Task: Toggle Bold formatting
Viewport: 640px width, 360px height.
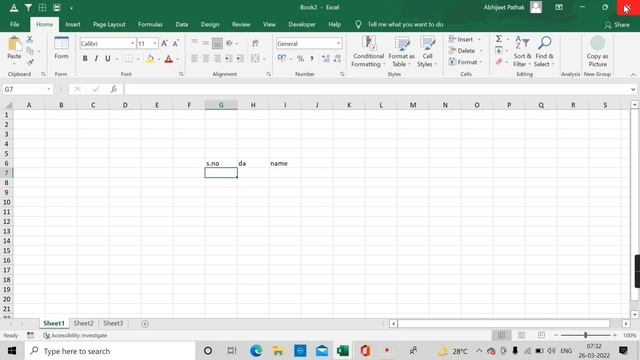Action: (x=85, y=59)
